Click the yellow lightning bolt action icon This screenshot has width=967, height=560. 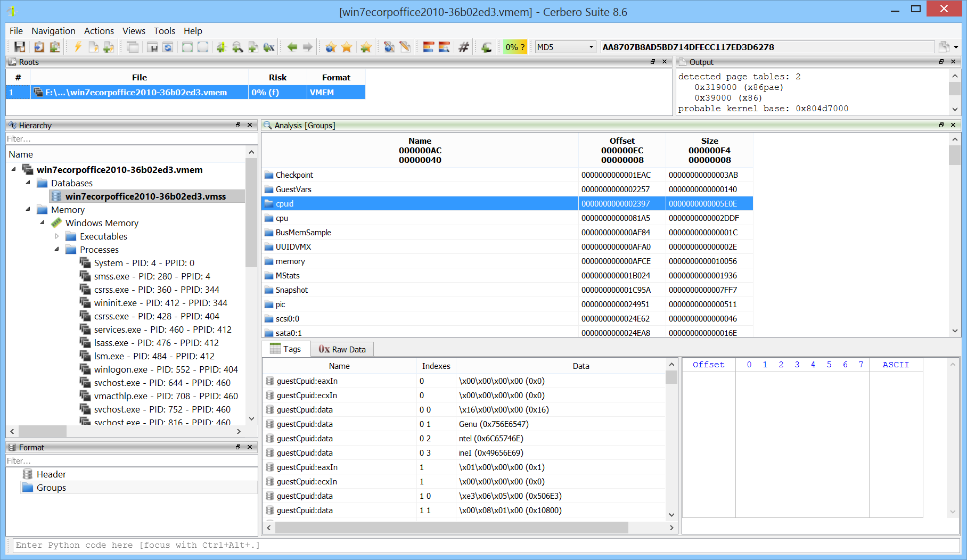pyautogui.click(x=78, y=47)
